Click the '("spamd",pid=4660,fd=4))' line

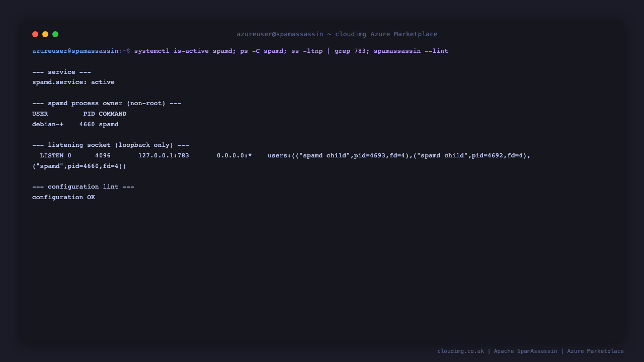pyautogui.click(x=79, y=166)
